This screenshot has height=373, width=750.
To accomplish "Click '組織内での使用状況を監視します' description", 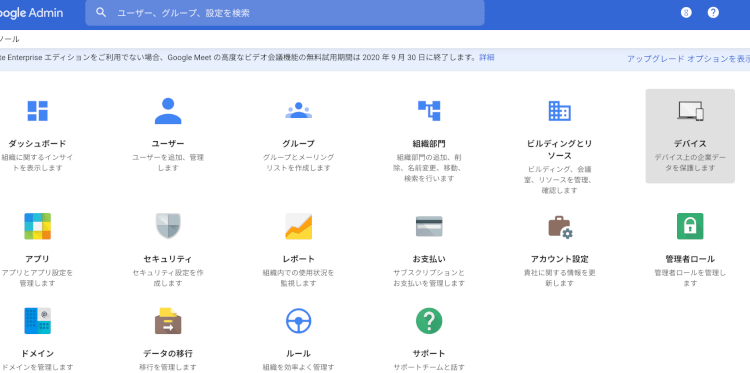I will [x=298, y=278].
